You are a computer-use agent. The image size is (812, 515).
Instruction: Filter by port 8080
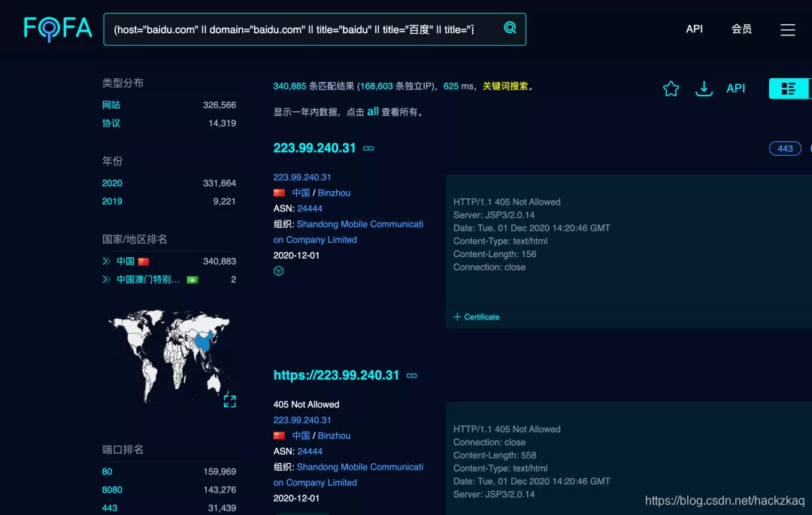(x=112, y=489)
